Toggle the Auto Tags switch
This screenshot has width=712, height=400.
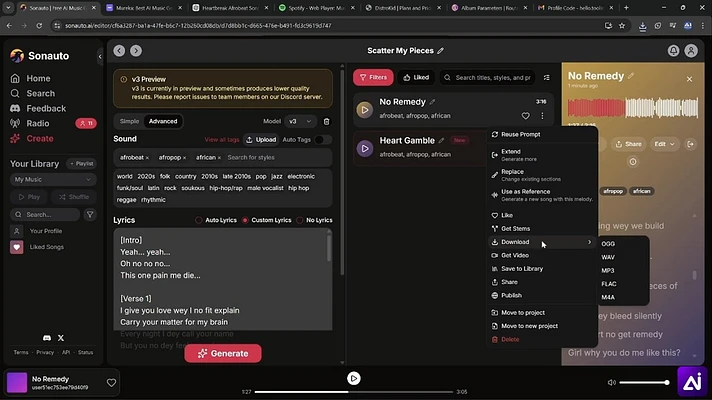pyautogui.click(x=322, y=140)
